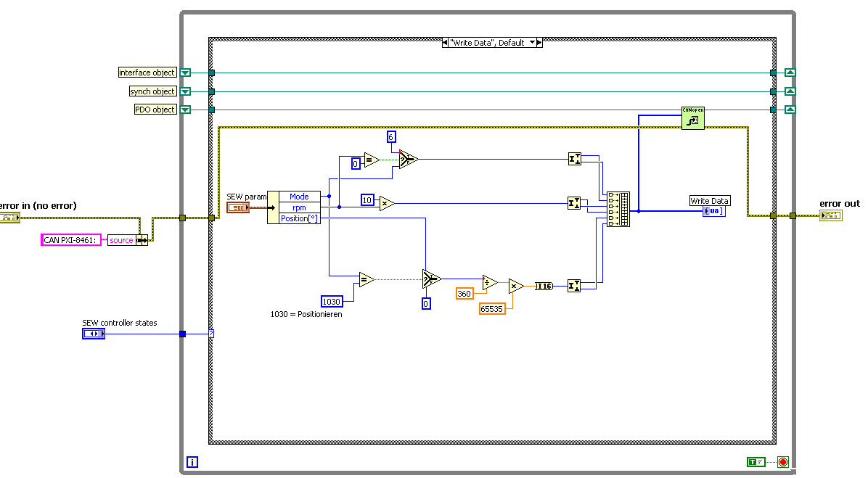Go to next case with right arrow

[x=539, y=43]
